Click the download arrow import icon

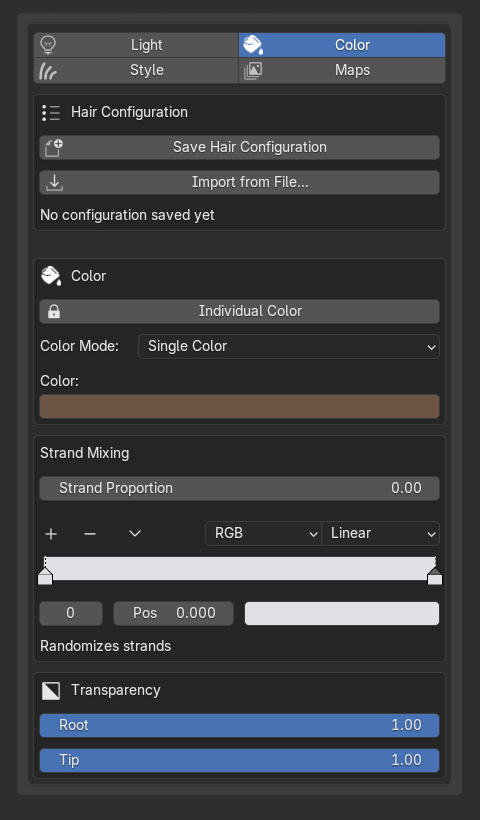click(54, 183)
